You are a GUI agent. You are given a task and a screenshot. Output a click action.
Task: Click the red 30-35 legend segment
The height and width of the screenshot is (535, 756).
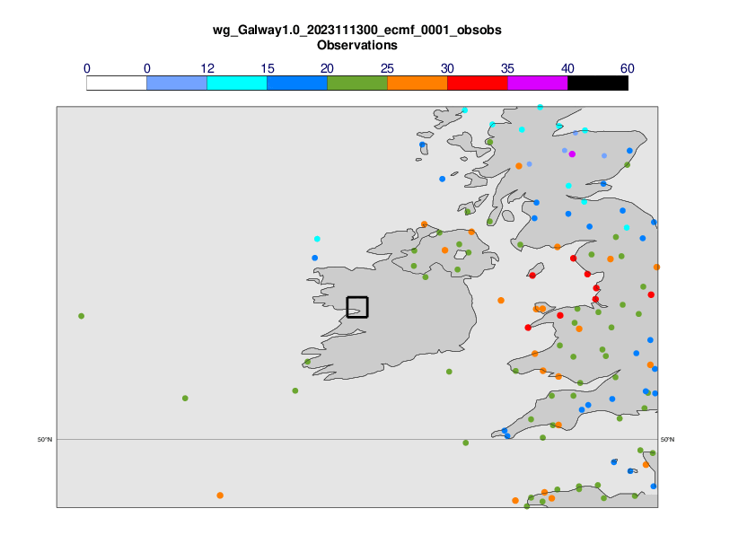coord(478,83)
